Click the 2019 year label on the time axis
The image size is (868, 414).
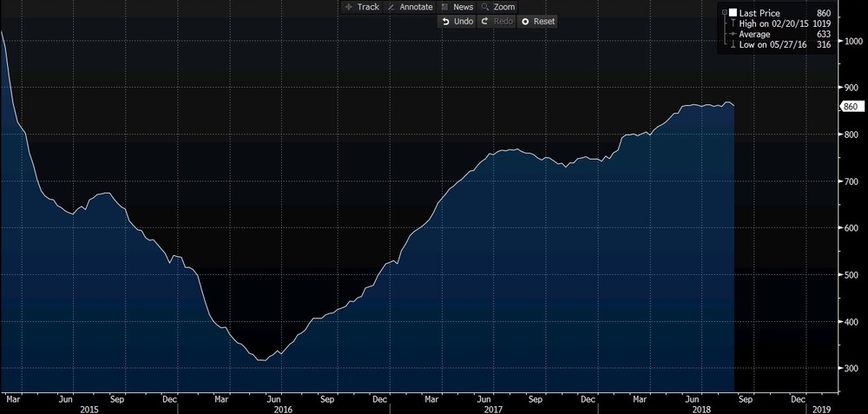tap(819, 408)
